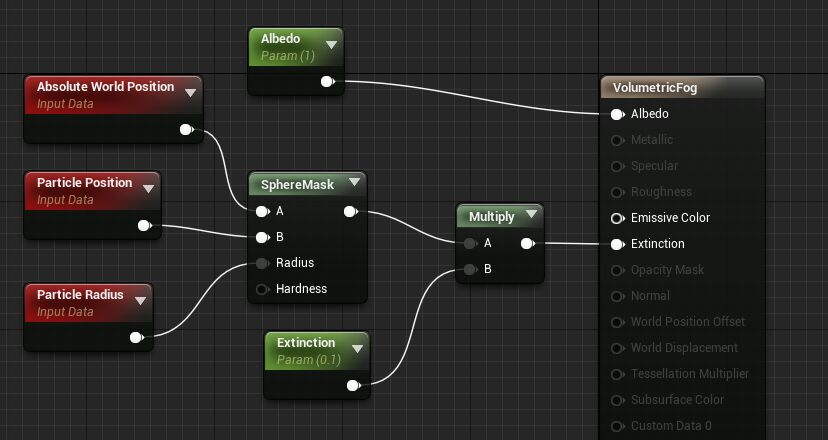
Task: Click VolumetricFog Roughness input pin
Action: point(617,192)
